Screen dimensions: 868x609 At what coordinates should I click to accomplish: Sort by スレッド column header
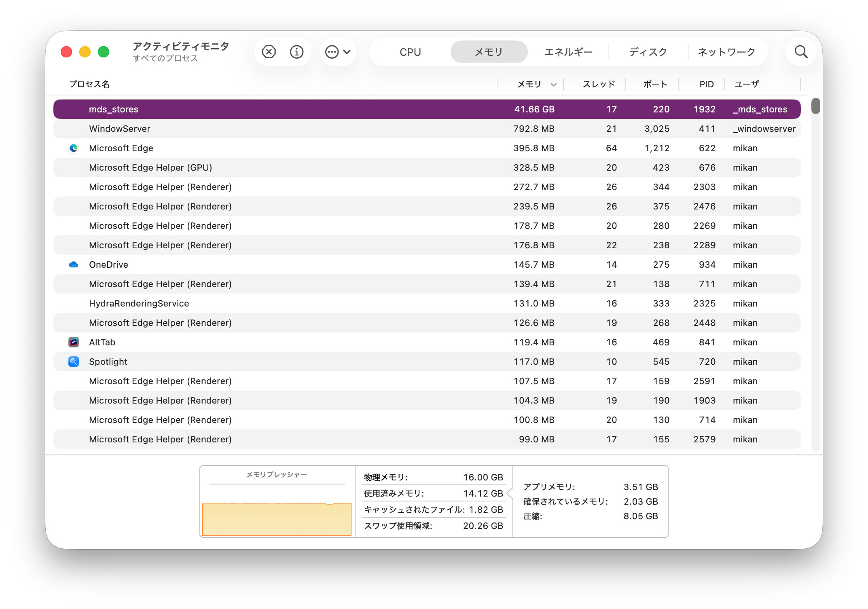(x=599, y=84)
